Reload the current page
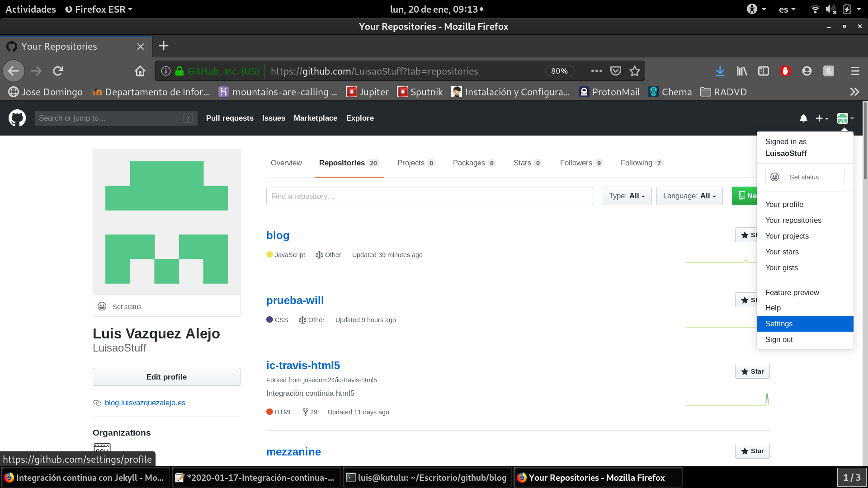868x488 pixels. (x=58, y=71)
